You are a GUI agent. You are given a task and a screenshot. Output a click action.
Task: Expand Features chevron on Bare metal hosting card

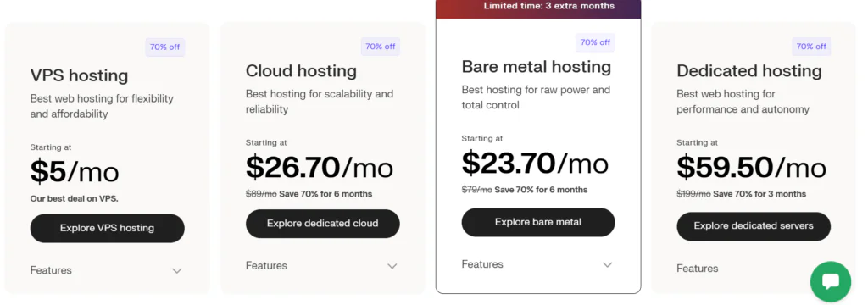607,264
